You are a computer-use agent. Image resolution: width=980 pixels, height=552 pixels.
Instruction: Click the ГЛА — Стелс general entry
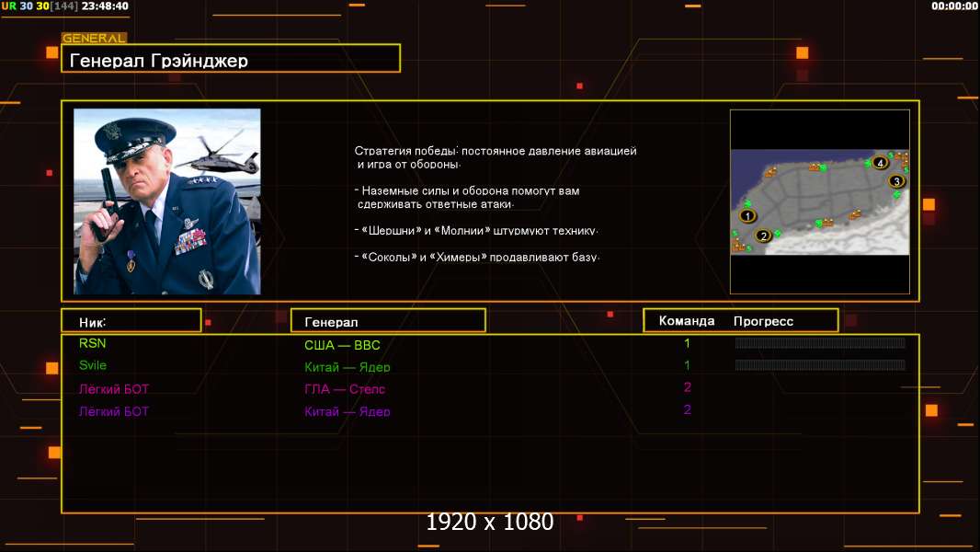pyautogui.click(x=345, y=389)
